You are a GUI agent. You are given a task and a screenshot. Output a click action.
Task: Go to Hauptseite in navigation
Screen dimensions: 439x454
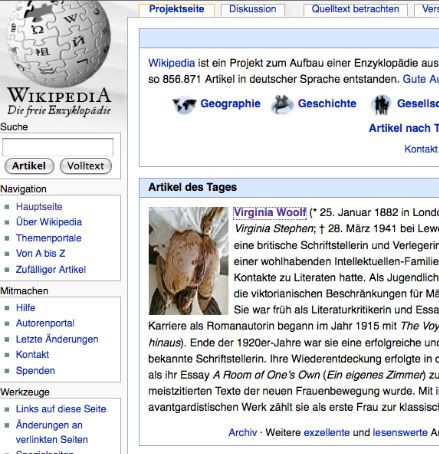(39, 206)
